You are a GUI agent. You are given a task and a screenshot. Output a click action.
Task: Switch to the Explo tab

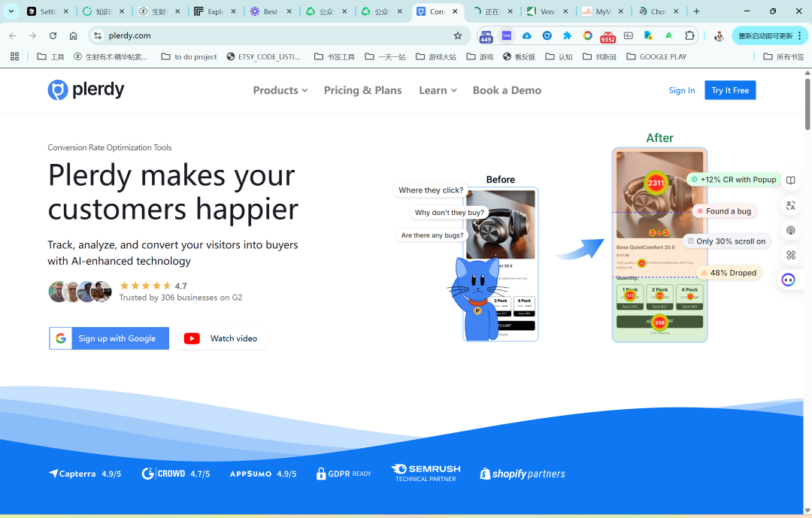point(216,11)
